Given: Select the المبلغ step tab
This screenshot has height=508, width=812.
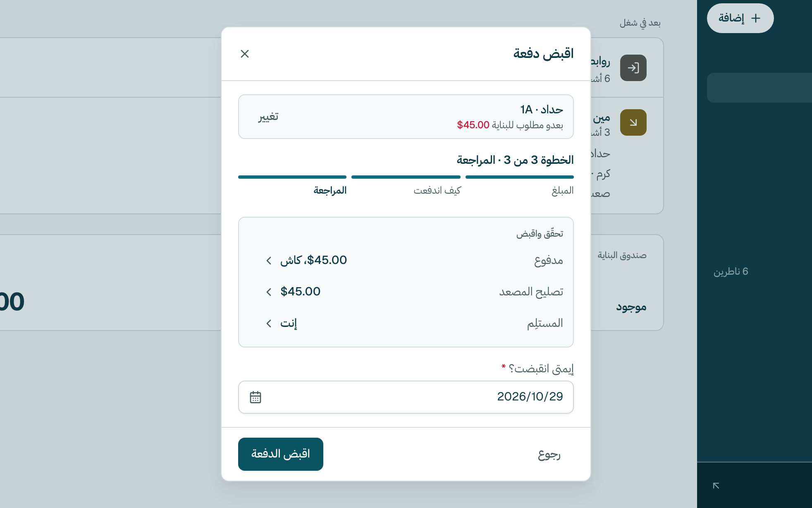Looking at the screenshot, I should coord(562,190).
